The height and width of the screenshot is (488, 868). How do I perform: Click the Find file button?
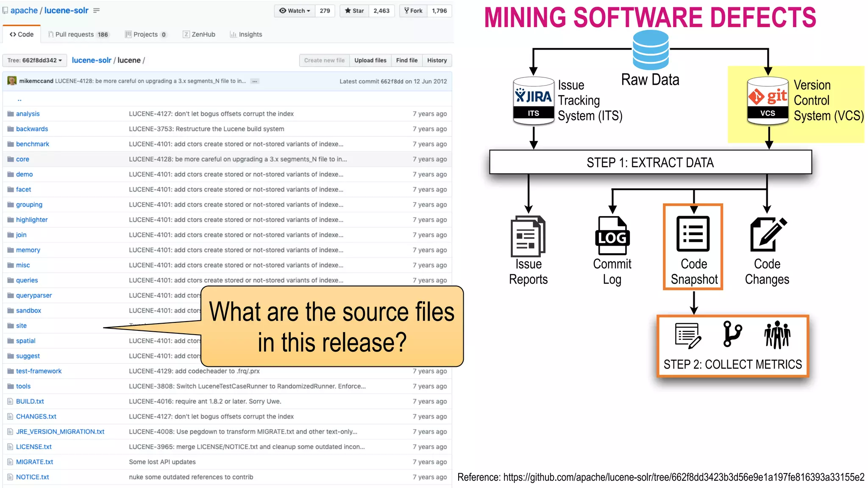click(x=407, y=61)
